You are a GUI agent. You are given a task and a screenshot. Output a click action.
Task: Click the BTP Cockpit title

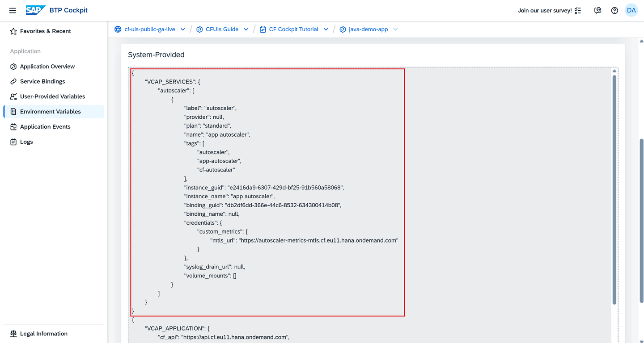pyautogui.click(x=69, y=10)
